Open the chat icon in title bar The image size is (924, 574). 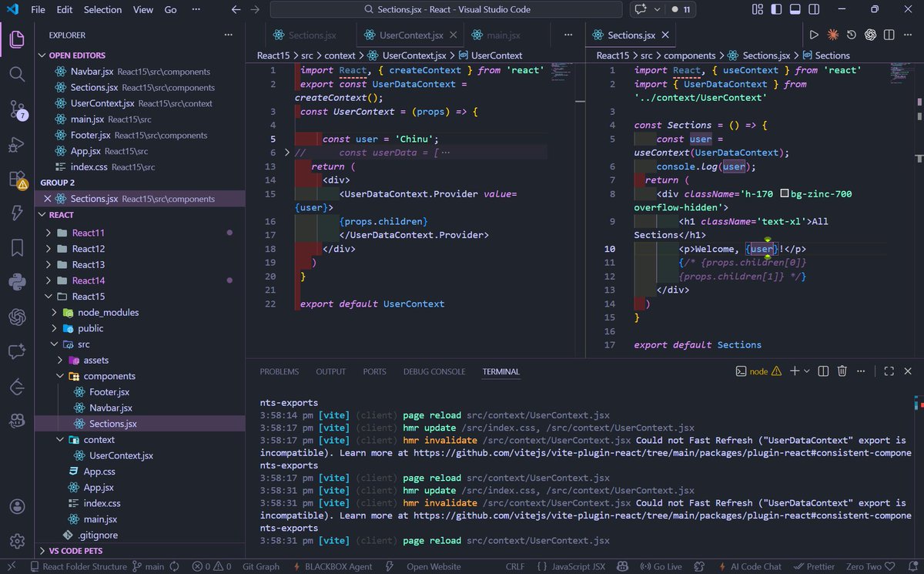click(x=640, y=10)
